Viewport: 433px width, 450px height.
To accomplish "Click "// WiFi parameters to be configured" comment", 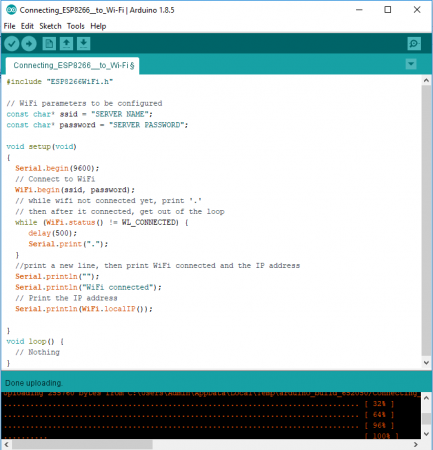I will (84, 103).
